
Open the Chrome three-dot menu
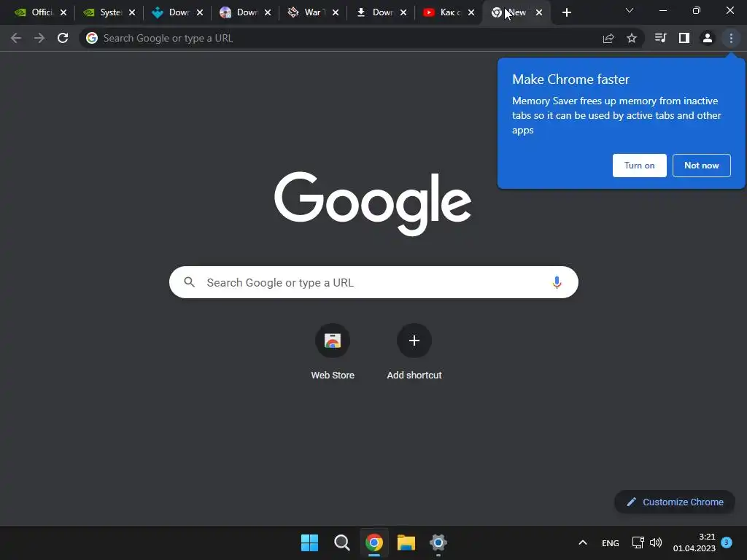tap(731, 38)
